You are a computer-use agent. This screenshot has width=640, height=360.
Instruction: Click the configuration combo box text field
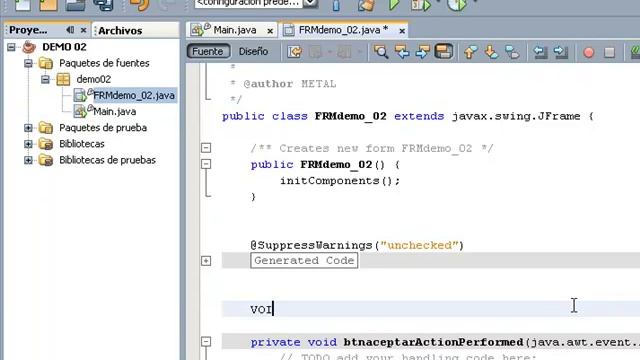coord(248,3)
